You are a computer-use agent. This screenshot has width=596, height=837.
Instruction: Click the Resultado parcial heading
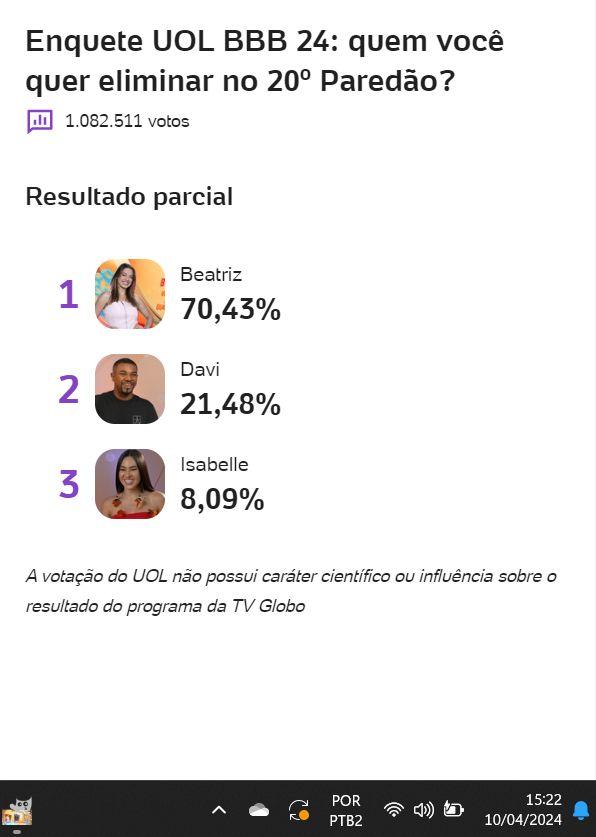129,197
